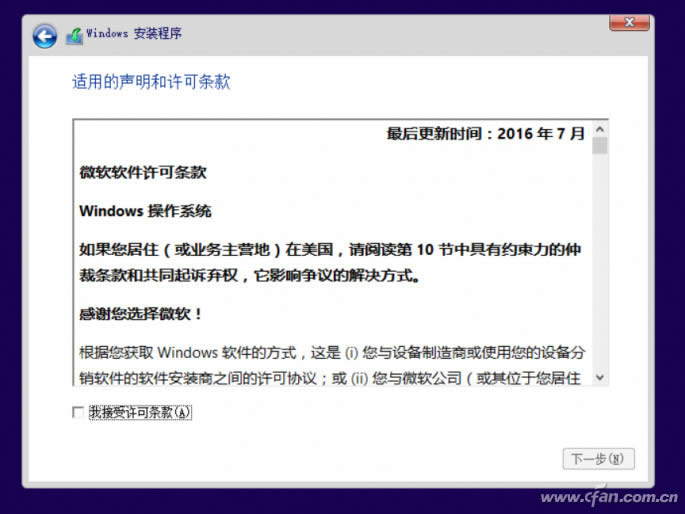Click the '感谢您选择微软！' line

click(141, 313)
